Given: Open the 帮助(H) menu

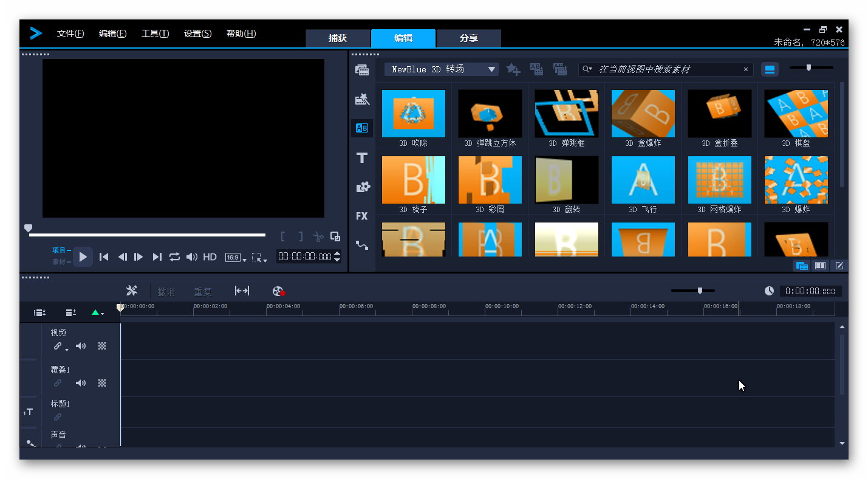Looking at the screenshot, I should 241,33.
